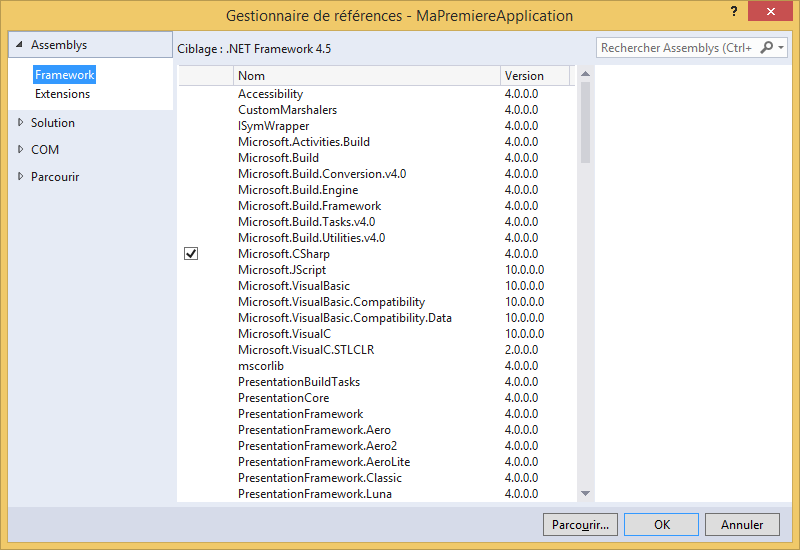The image size is (800, 550).
Task: Expand the Solution section
Action: [20, 122]
